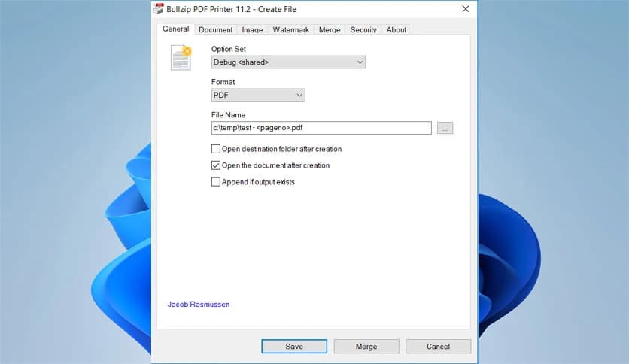This screenshot has height=364, width=629.
Task: Open the Security tab
Action: (363, 29)
